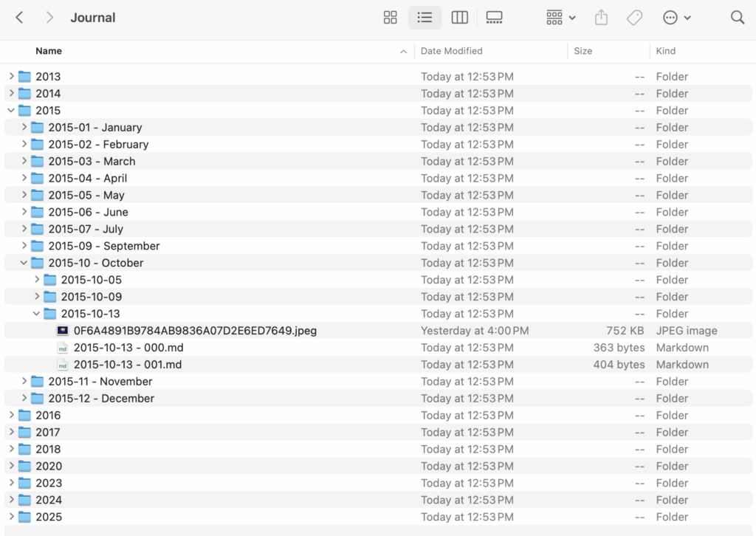Switch to column view

point(459,18)
